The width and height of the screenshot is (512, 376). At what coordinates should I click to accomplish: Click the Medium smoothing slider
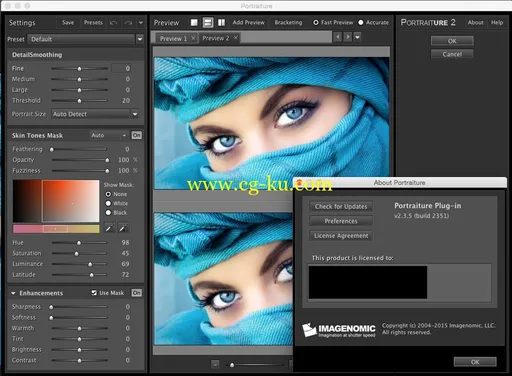tap(79, 79)
